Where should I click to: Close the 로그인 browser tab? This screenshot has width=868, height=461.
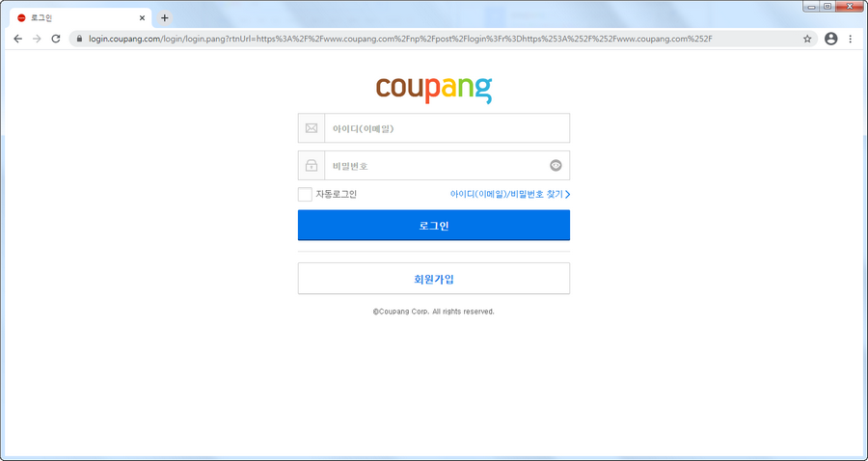coord(142,17)
